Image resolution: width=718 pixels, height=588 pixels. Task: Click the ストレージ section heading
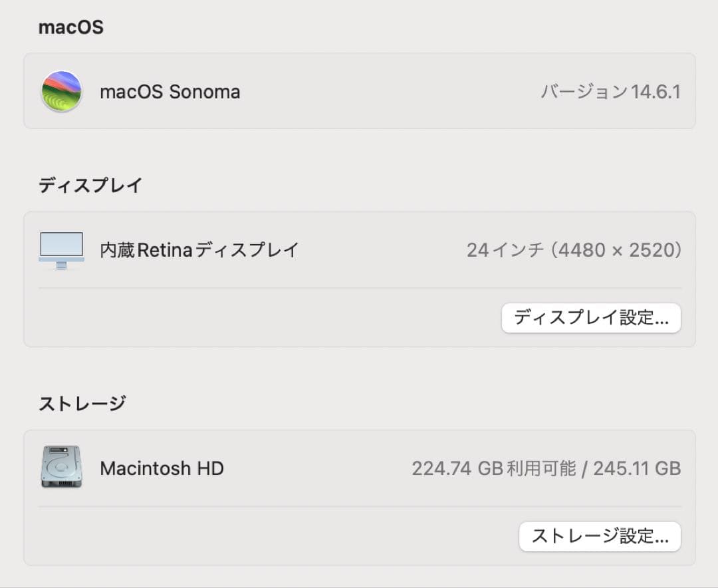coord(82,403)
